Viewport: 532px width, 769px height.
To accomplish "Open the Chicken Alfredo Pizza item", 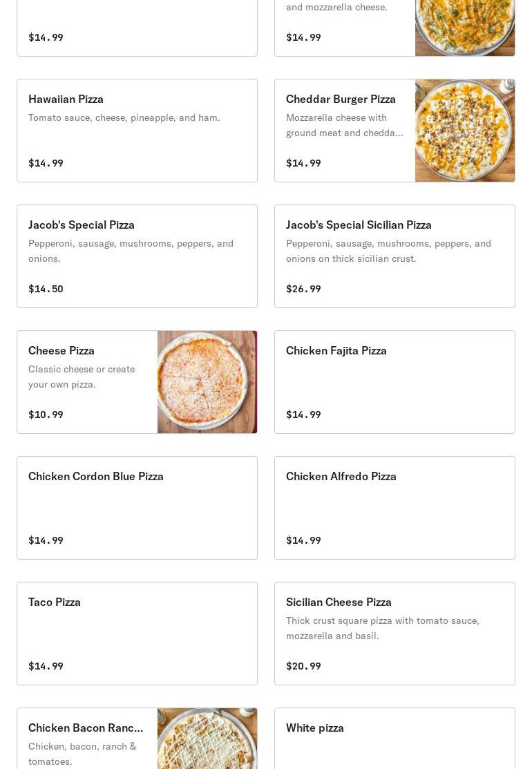I will (395, 508).
